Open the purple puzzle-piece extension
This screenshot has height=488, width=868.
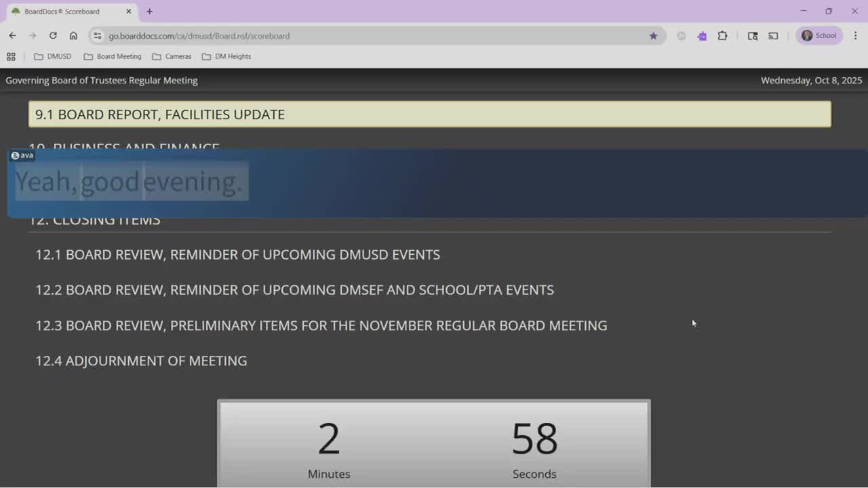pos(702,36)
